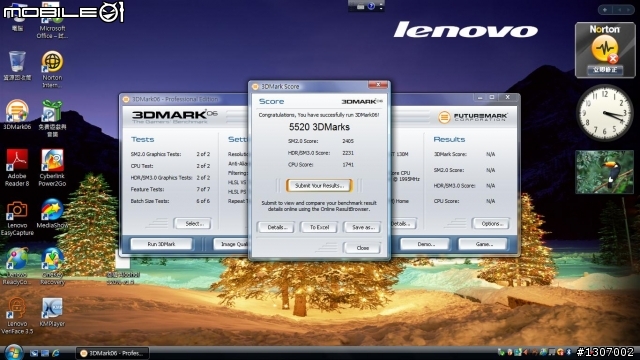Open Options under Results in 3DMark06
Viewport: 640px width, 360px height.
click(491, 224)
